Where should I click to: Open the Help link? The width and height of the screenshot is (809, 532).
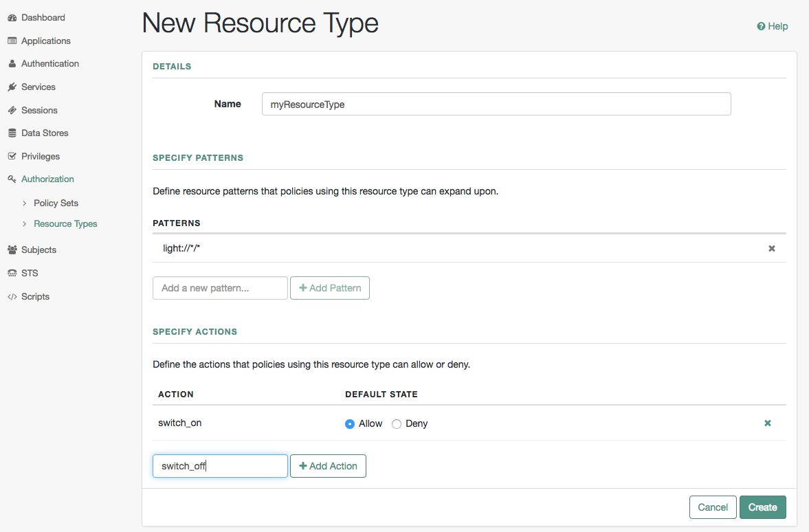773,26
